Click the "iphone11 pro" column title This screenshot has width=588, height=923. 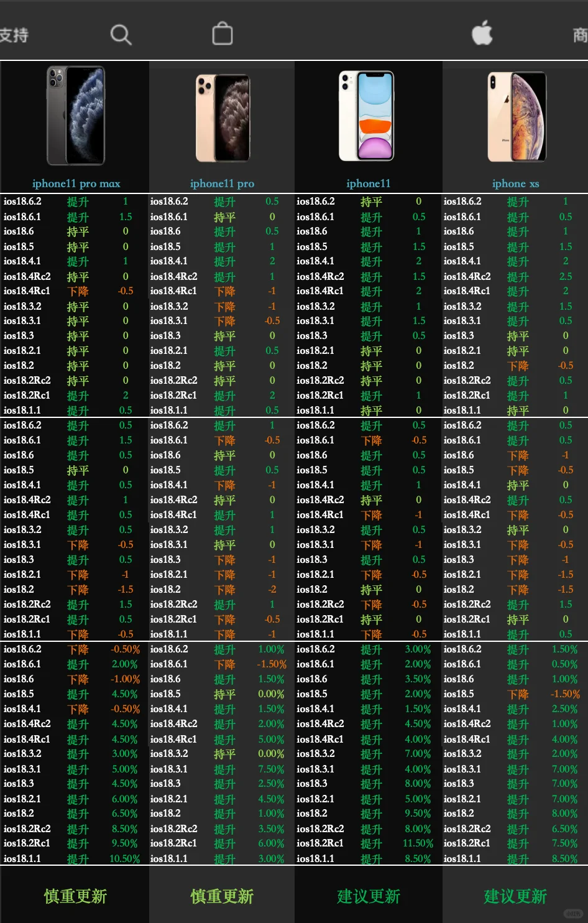tap(222, 183)
